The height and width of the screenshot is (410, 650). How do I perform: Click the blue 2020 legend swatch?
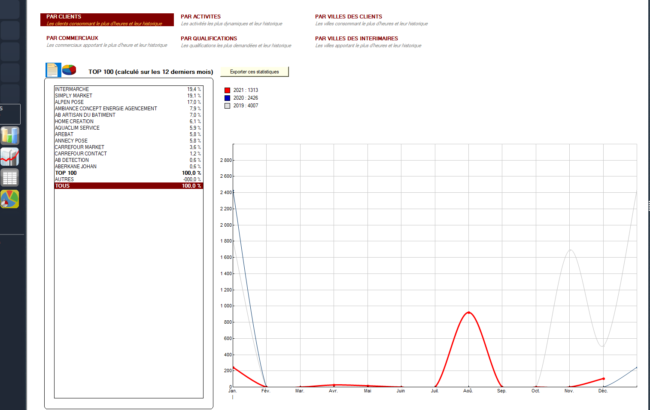[x=227, y=97]
